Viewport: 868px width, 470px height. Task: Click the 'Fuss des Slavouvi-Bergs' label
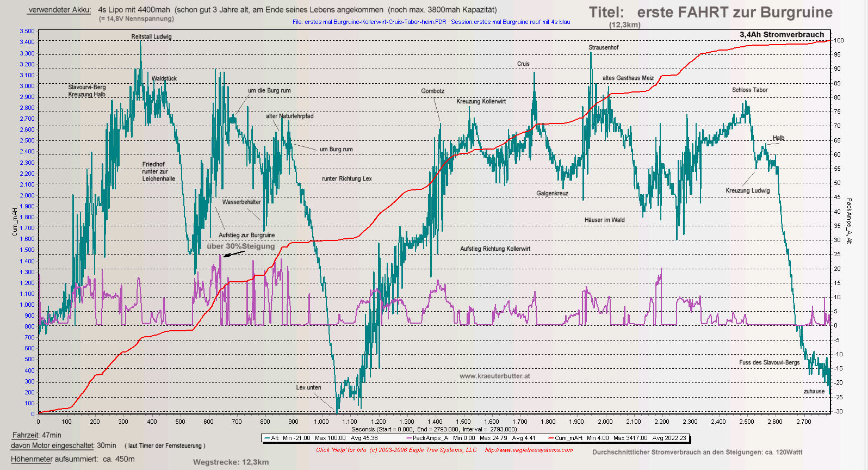pyautogui.click(x=769, y=362)
